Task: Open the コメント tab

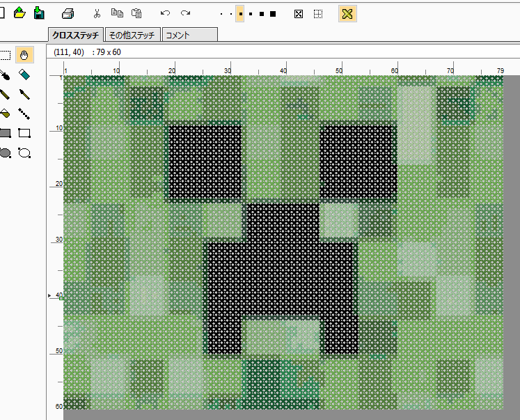Action: [x=189, y=35]
